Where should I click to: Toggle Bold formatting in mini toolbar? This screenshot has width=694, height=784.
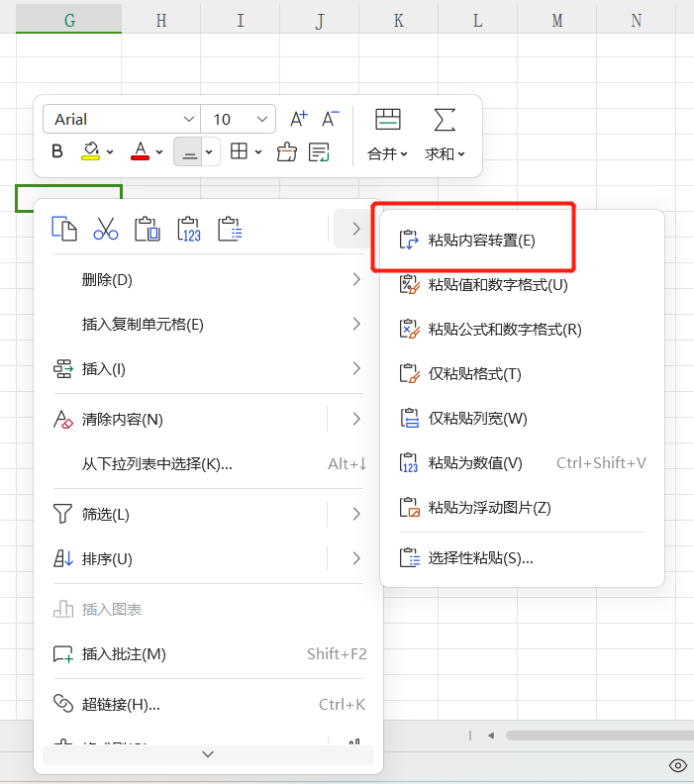57,151
